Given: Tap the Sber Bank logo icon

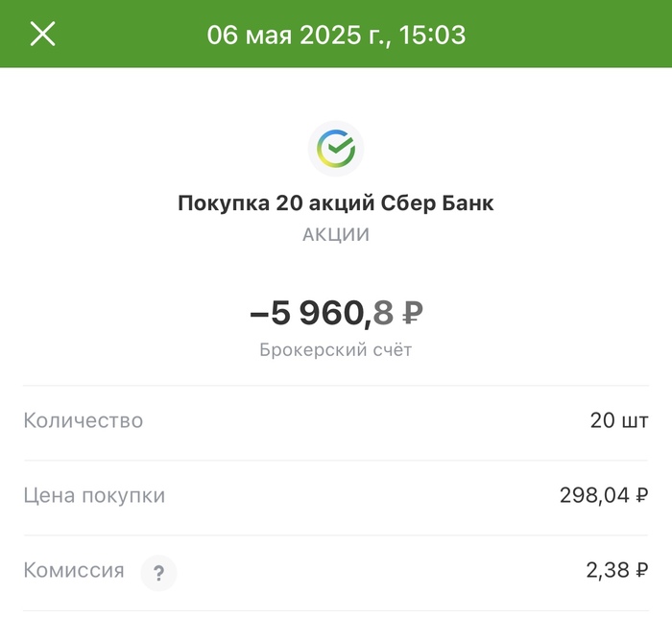Looking at the screenshot, I should point(336,149).
